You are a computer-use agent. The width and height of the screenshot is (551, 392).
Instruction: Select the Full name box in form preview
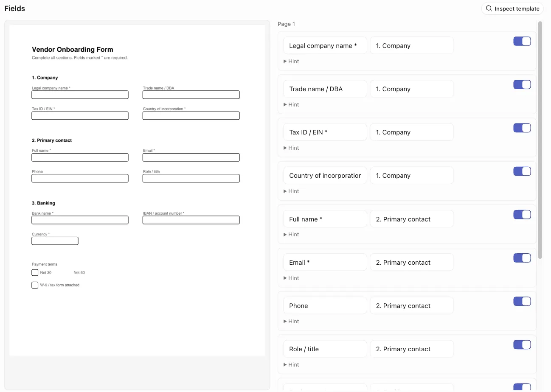[x=80, y=157]
